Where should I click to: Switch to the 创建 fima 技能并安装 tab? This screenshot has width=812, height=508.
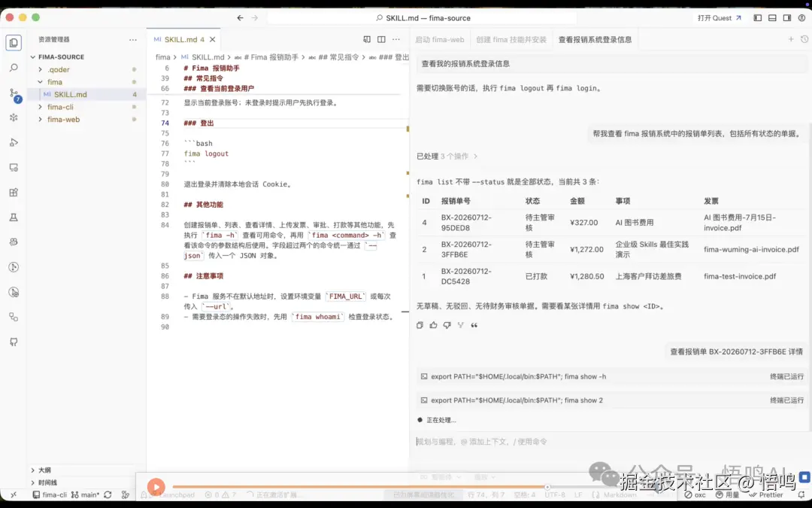pos(511,39)
